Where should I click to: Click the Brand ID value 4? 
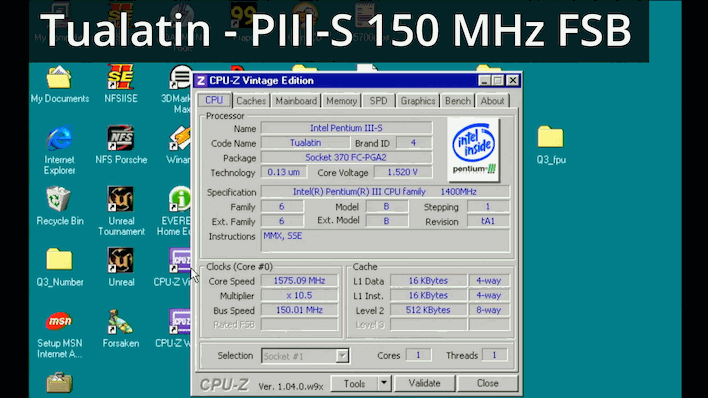414,143
